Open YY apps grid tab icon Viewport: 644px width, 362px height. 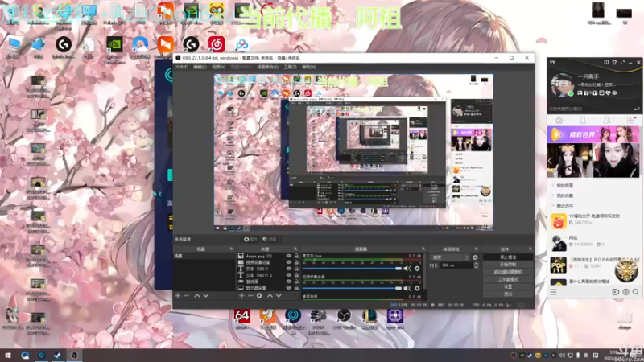(x=630, y=120)
